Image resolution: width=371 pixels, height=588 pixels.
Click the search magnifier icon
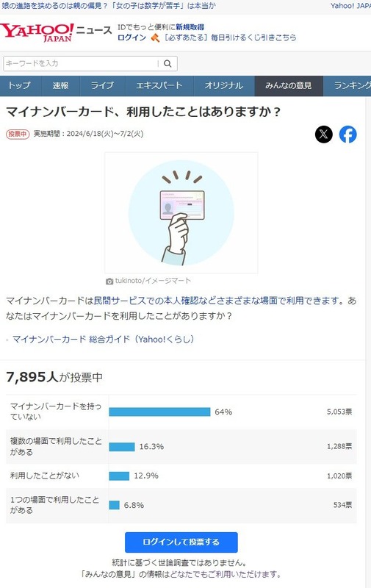click(168, 63)
